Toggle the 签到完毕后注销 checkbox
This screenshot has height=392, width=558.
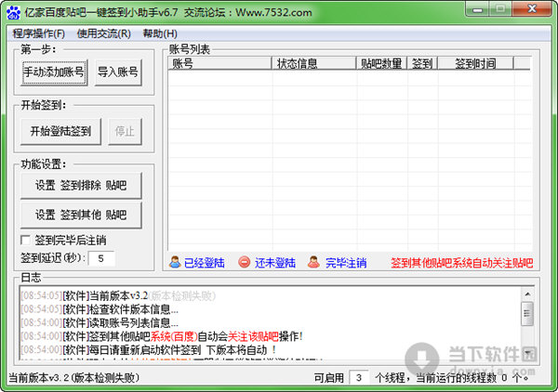pyautogui.click(x=26, y=241)
